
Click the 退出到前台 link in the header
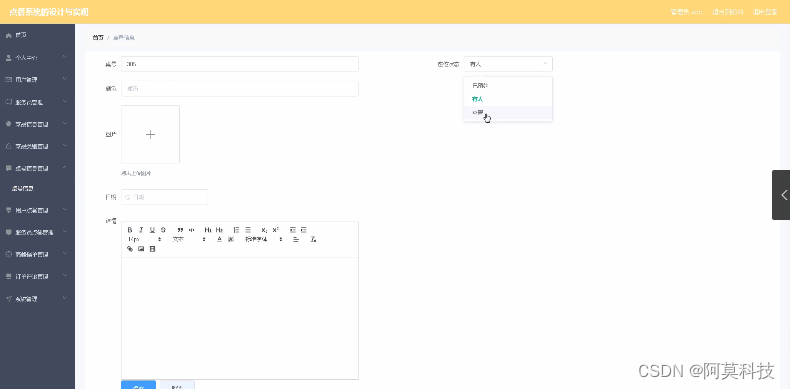728,12
